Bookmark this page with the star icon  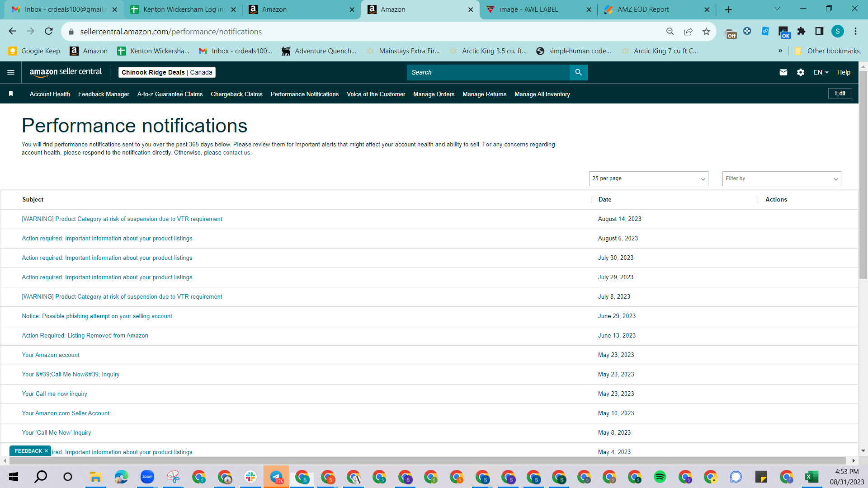(x=706, y=31)
